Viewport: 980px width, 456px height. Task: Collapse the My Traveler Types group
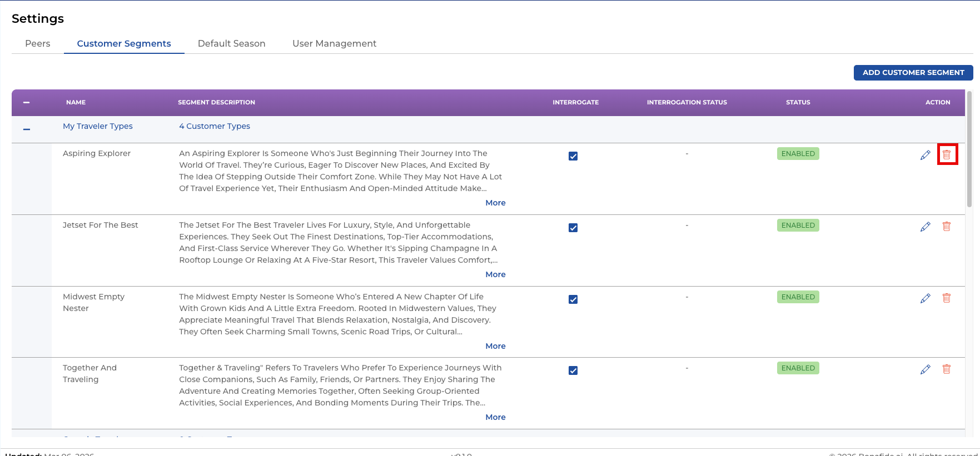pos(26,129)
